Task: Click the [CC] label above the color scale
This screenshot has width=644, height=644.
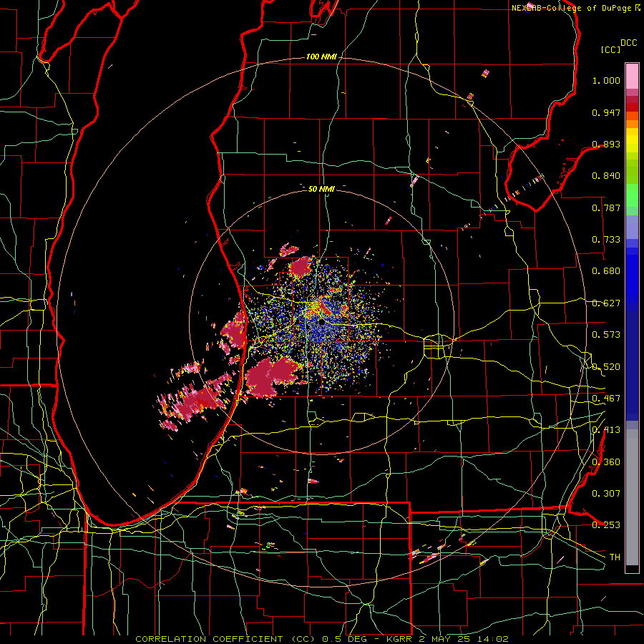Action: click(x=610, y=49)
